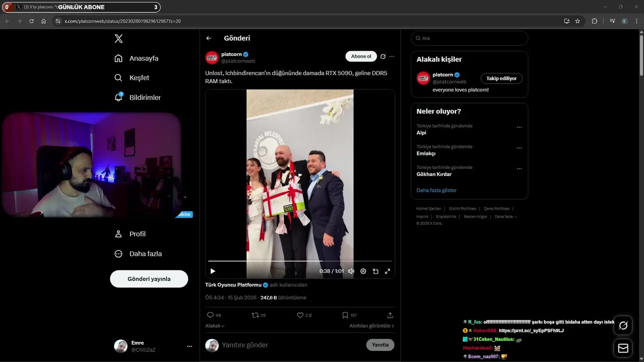Open Profil in the sidebar

click(x=130, y=234)
